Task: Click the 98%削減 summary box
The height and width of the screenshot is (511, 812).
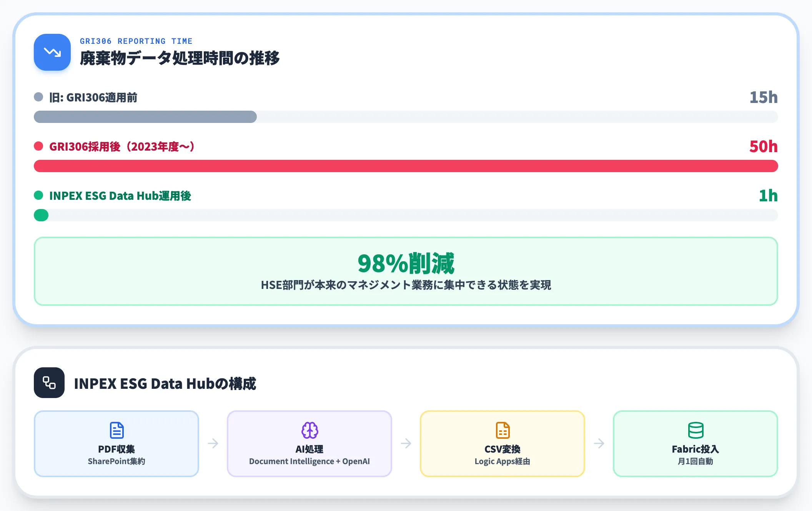Action: [x=406, y=271]
